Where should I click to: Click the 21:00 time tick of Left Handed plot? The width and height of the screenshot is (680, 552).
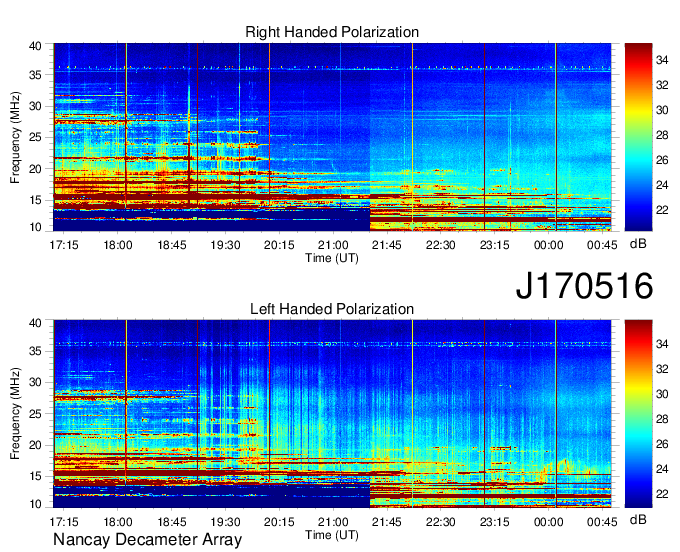pos(333,522)
